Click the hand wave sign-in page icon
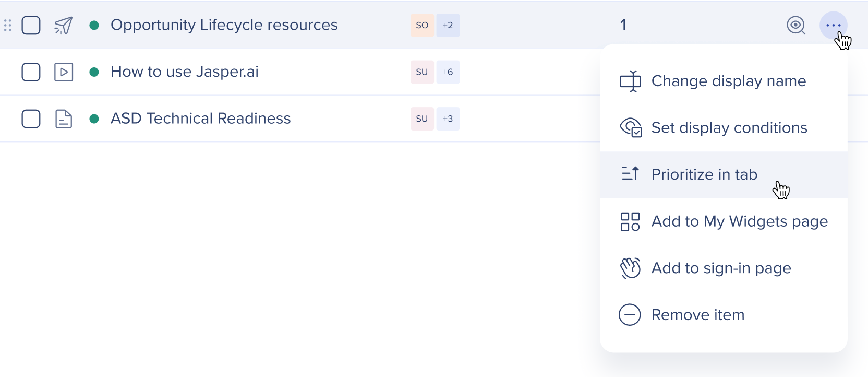This screenshot has width=868, height=377. 630,268
